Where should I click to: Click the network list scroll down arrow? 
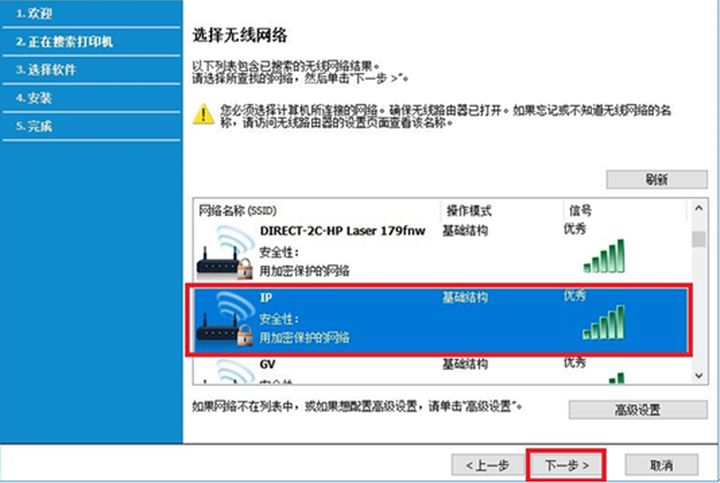(699, 376)
